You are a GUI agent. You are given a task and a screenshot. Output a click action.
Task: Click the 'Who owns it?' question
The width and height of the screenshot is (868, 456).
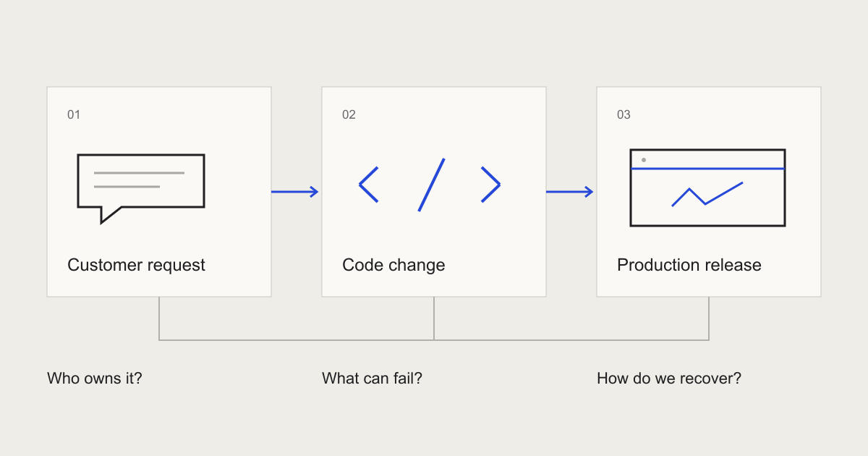pyautogui.click(x=95, y=378)
